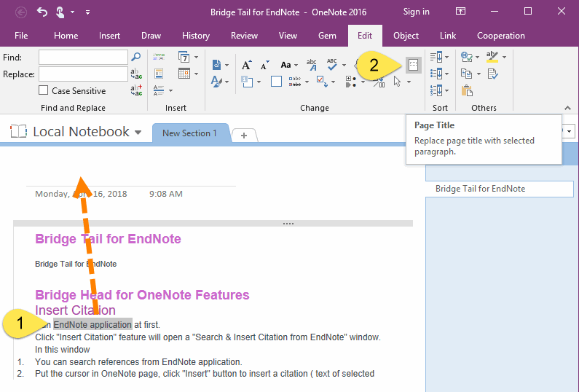The height and width of the screenshot is (392, 579).
Task: Click the format painter brush A icon
Action: (216, 82)
